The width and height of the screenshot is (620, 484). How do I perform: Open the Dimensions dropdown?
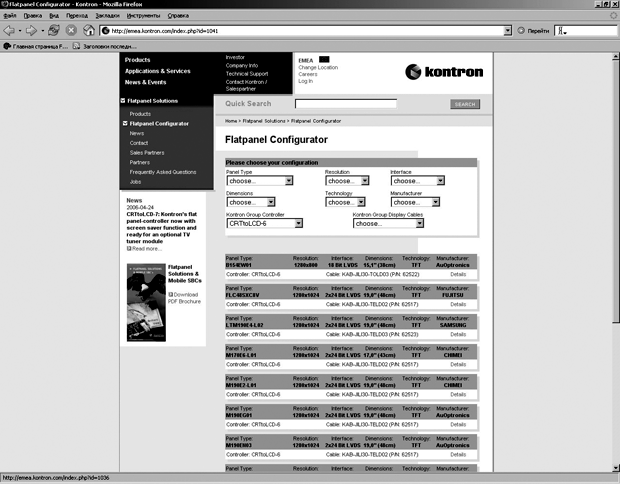pyautogui.click(x=251, y=202)
